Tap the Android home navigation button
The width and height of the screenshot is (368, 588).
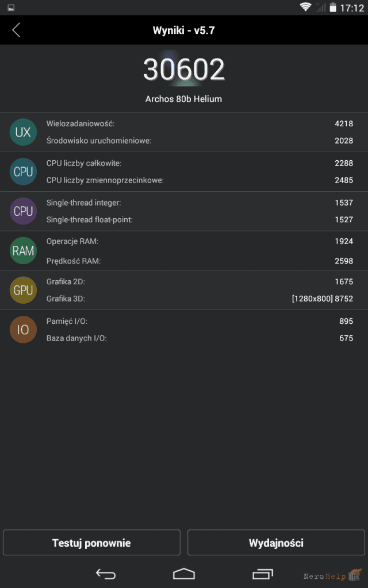[x=184, y=574]
